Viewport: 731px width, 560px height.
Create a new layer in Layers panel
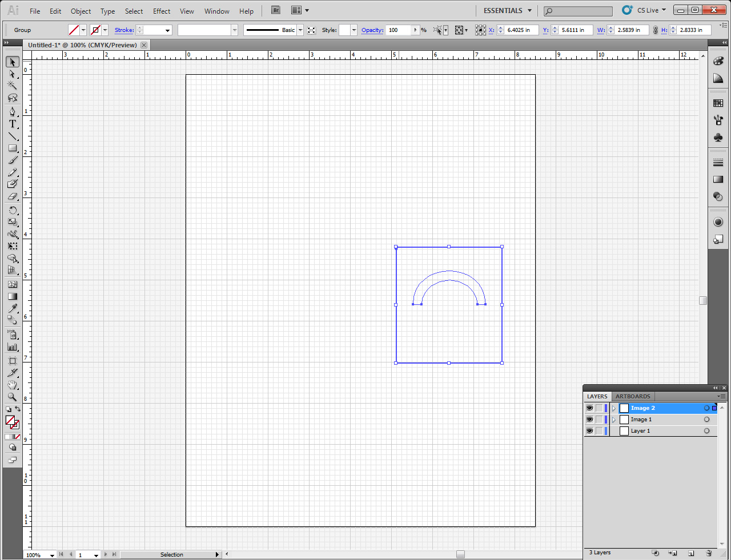(x=691, y=553)
